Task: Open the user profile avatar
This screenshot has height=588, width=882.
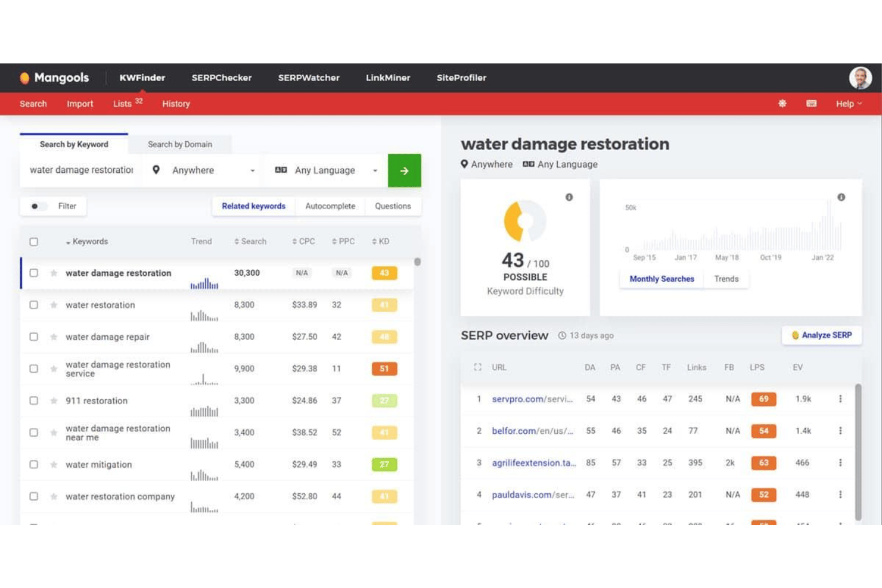Action: coord(860,77)
